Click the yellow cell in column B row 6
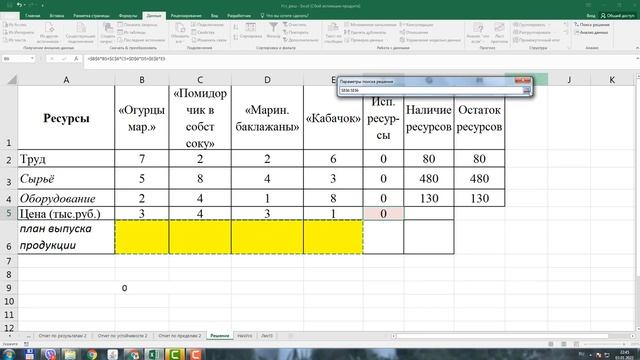This screenshot has width=640, height=360. tap(142, 237)
